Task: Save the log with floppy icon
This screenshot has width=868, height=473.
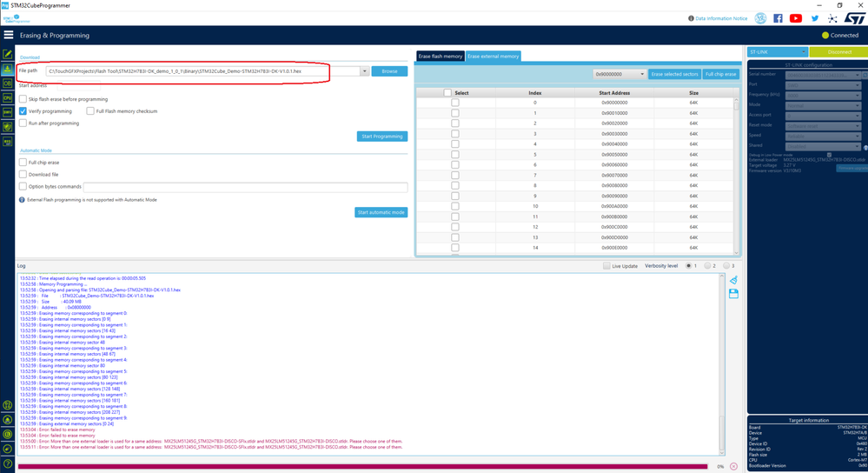Action: (x=733, y=294)
